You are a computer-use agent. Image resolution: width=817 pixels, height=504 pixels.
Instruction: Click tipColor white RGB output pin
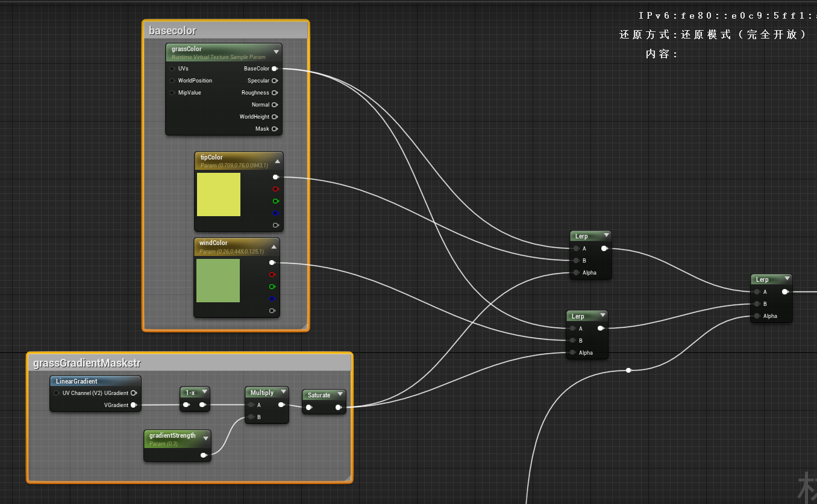tap(275, 177)
